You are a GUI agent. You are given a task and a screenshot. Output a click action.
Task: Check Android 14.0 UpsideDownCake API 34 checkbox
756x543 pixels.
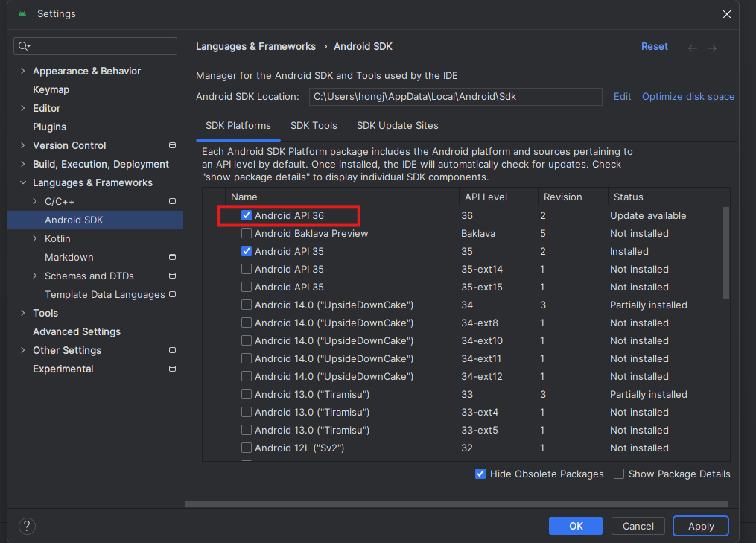click(247, 305)
